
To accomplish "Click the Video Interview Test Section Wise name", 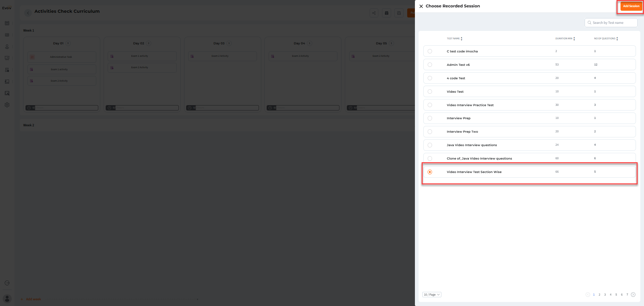I will pos(474,172).
